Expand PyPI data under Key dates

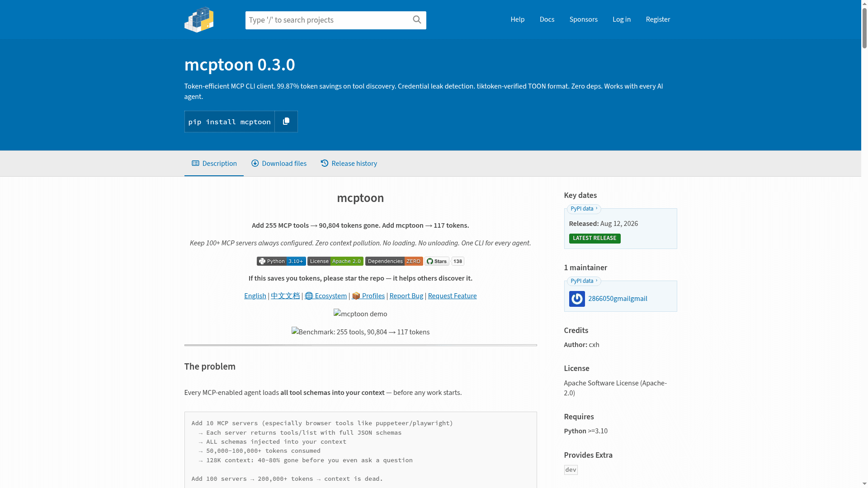[584, 209]
